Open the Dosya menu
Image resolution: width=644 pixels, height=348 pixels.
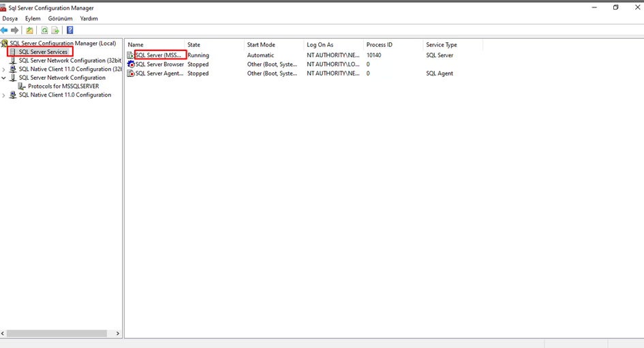pos(10,18)
